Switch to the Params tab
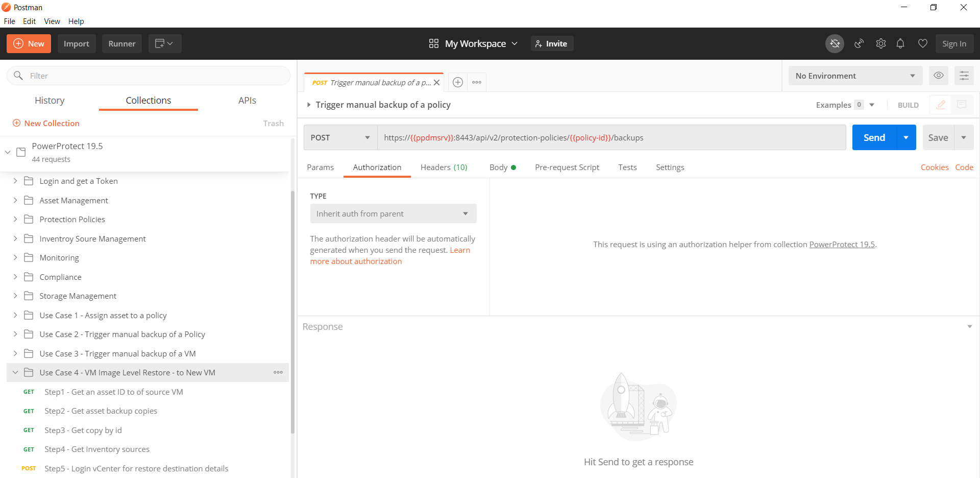The image size is (980, 478). 320,167
